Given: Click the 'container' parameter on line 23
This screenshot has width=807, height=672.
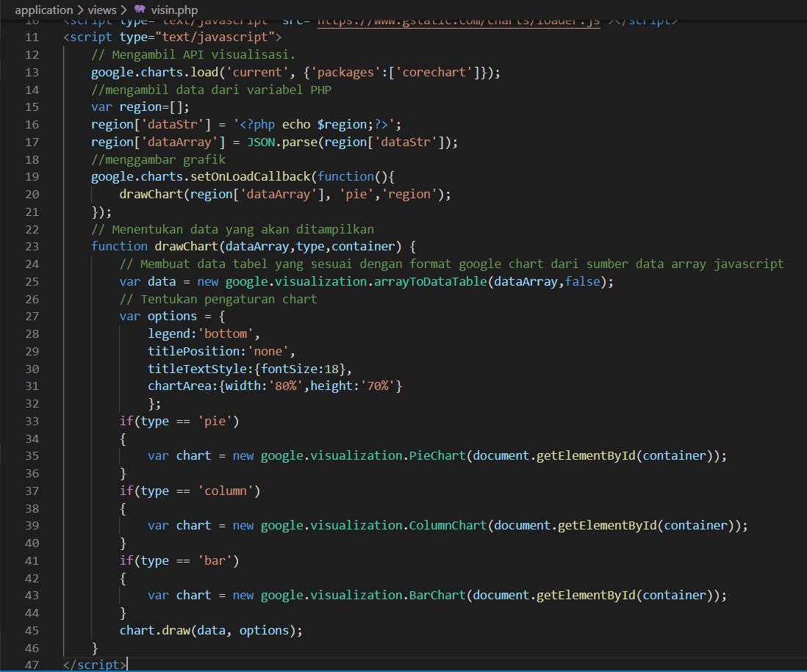Looking at the screenshot, I should pos(363,246).
